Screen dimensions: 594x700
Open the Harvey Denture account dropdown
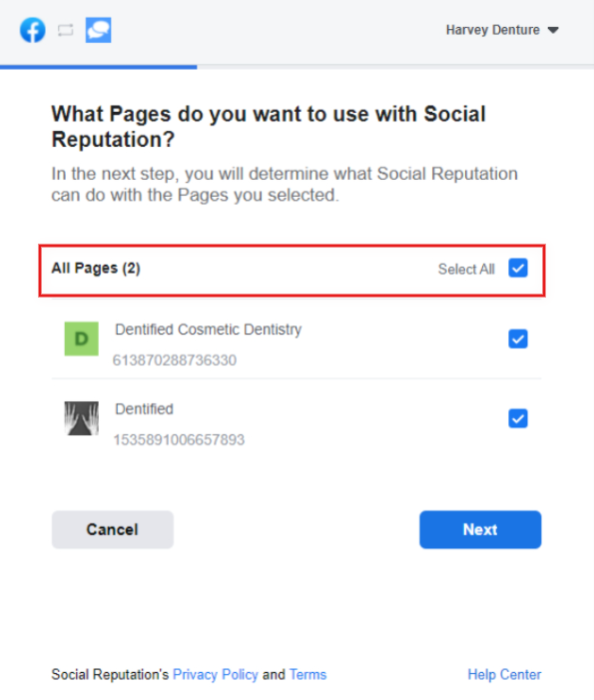point(502,30)
